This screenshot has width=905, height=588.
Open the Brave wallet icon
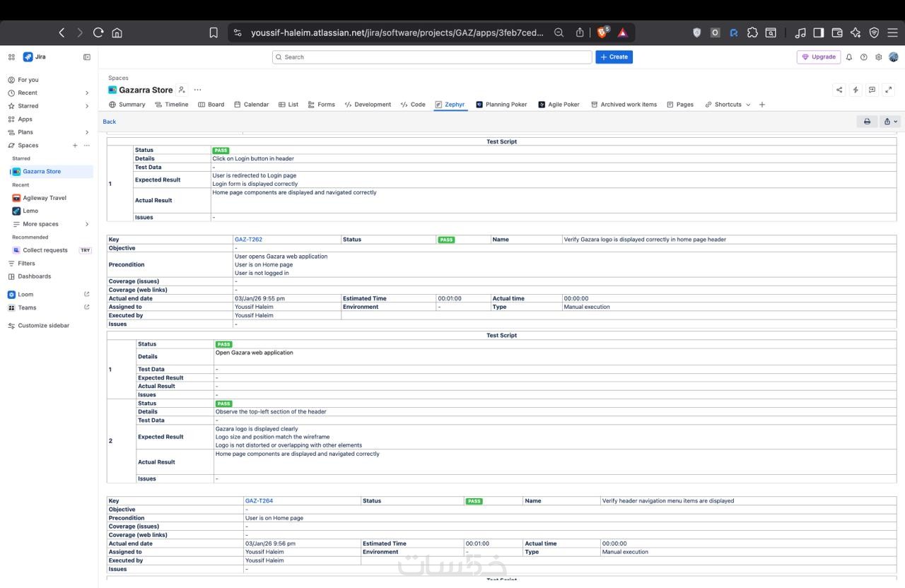pos(837,33)
